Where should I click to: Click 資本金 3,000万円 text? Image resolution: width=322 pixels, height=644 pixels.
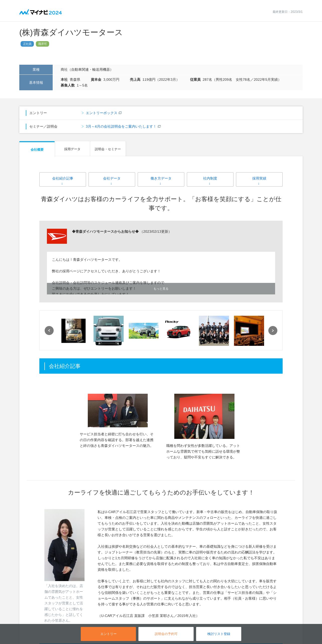click(105, 79)
